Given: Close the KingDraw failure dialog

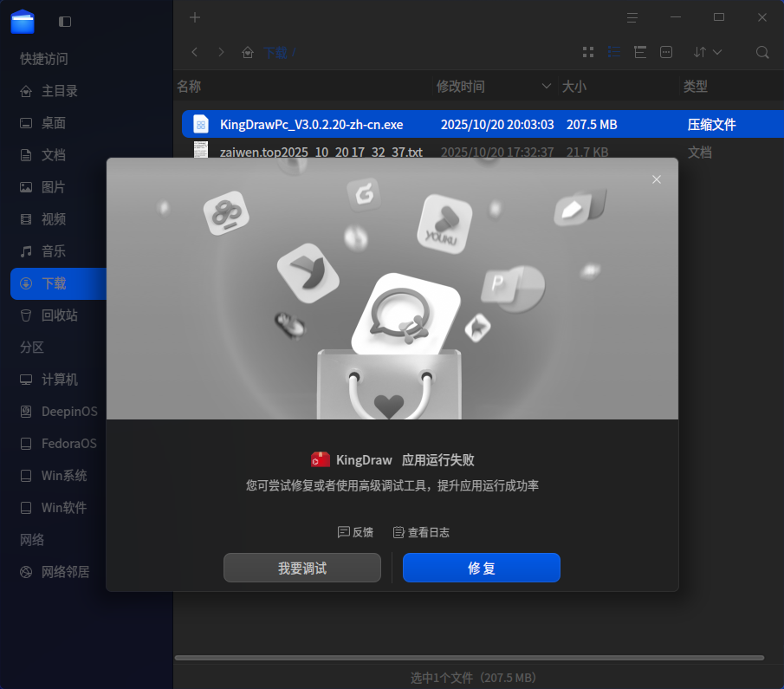Looking at the screenshot, I should point(657,179).
